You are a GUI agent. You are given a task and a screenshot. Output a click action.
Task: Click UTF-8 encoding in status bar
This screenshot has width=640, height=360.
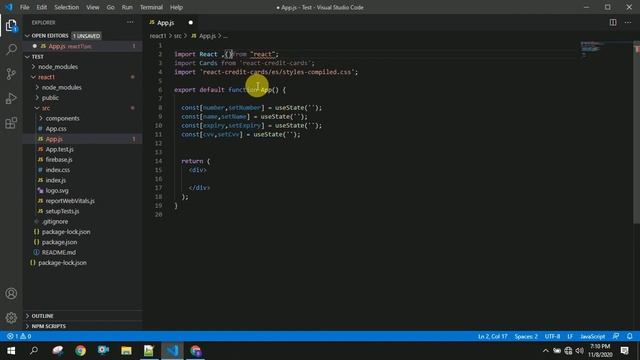click(552, 336)
